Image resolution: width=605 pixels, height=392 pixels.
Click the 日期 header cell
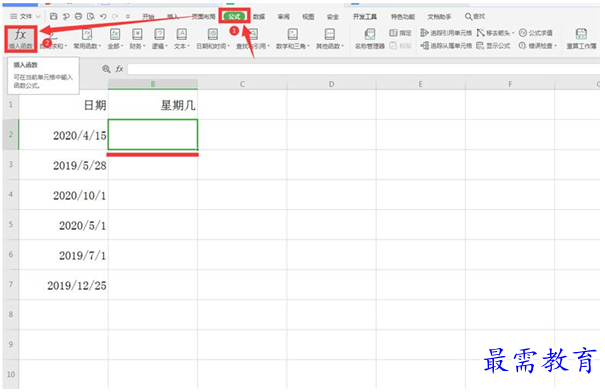[x=64, y=105]
